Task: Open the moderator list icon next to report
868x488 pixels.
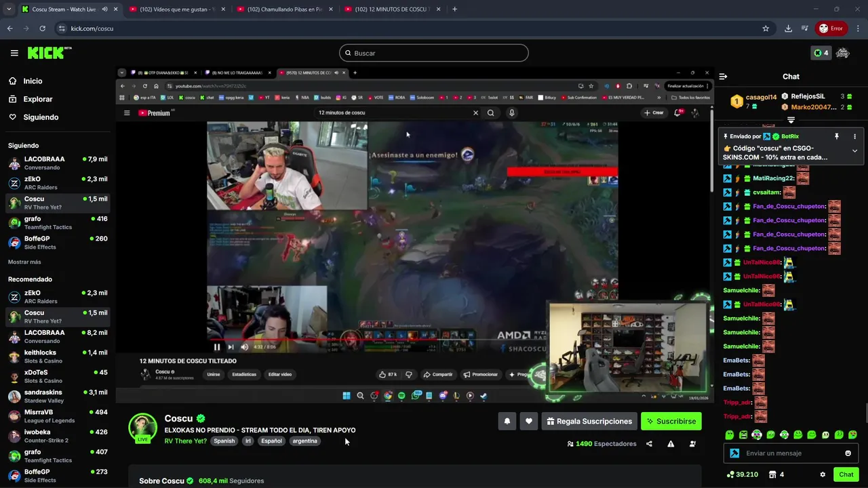Action: [x=692, y=444]
